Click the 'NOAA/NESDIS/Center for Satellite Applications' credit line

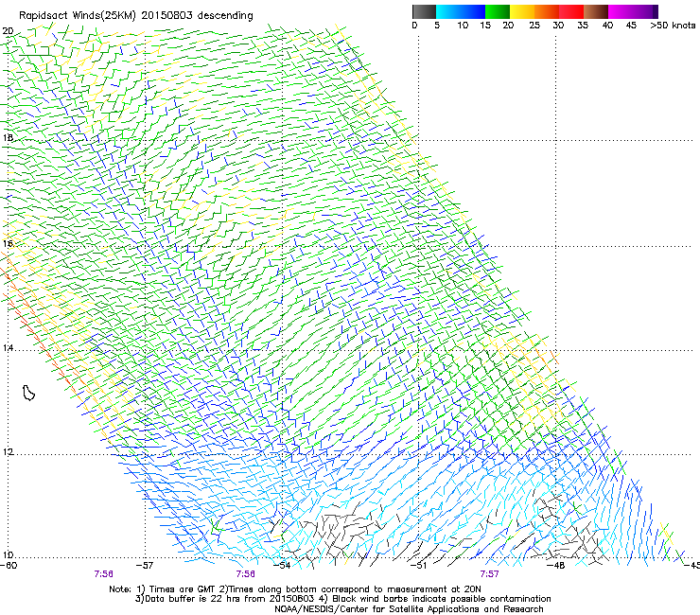409,609
